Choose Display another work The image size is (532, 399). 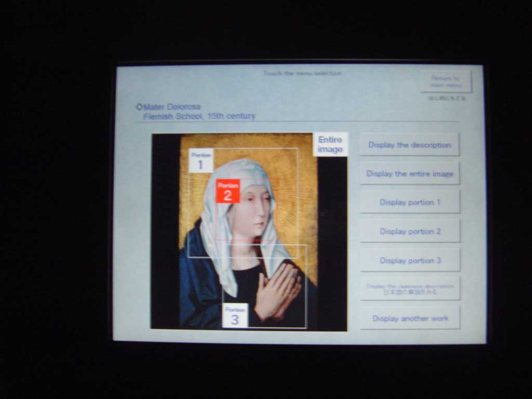(x=410, y=318)
